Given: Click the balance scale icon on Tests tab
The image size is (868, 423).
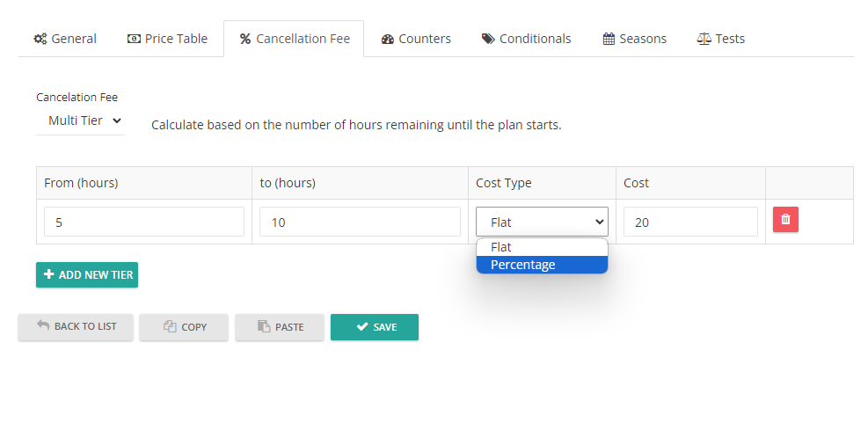Looking at the screenshot, I should 704,39.
